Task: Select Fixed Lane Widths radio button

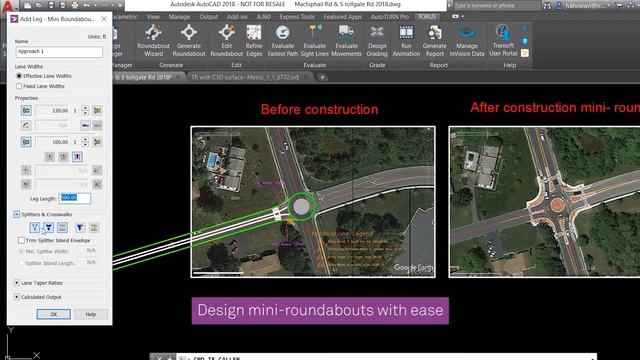Action: [x=19, y=86]
